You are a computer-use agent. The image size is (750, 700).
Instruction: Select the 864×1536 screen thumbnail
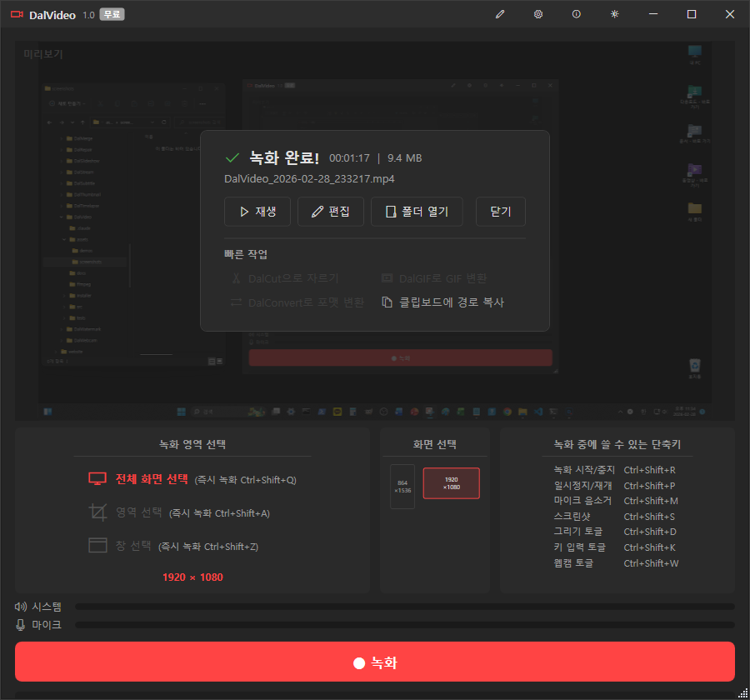point(402,487)
